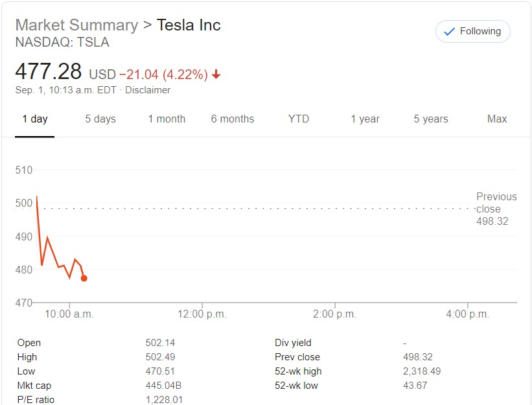Click the Mkt cap value 445.04B
This screenshot has height=405, width=532.
click(x=163, y=385)
